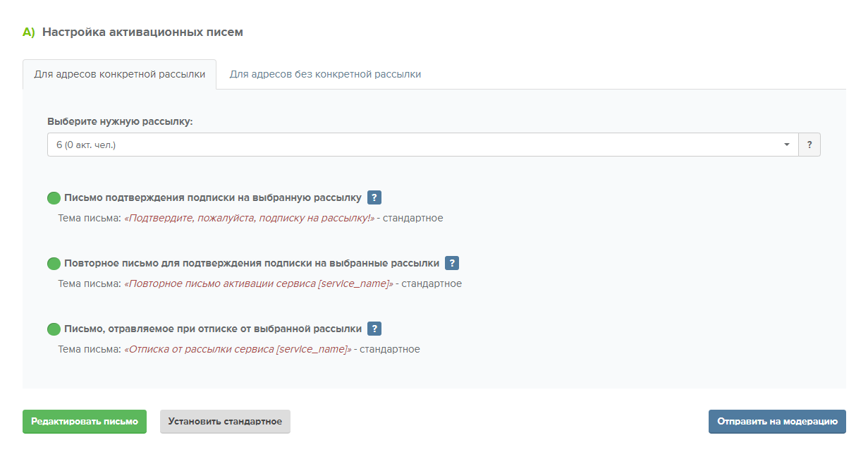The width and height of the screenshot is (868, 452).
Task: Switch to 'Для адресов конкретной рассылки' tab
Action: tap(120, 74)
